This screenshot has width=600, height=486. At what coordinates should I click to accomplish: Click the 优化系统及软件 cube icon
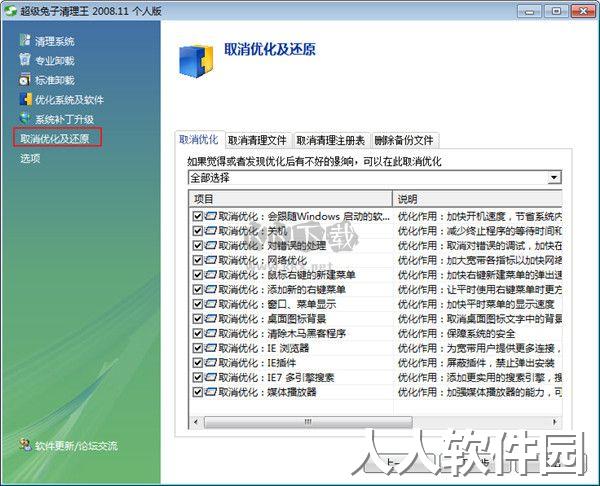(x=26, y=99)
